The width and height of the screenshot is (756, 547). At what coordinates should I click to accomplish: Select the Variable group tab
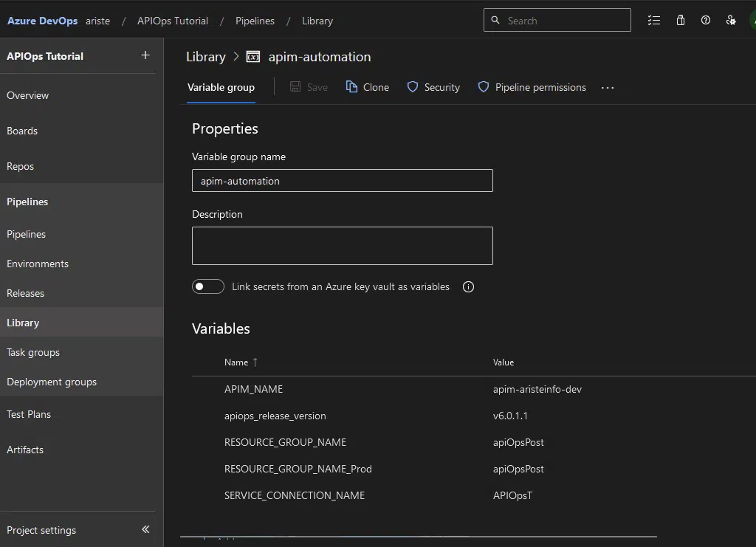pos(221,87)
